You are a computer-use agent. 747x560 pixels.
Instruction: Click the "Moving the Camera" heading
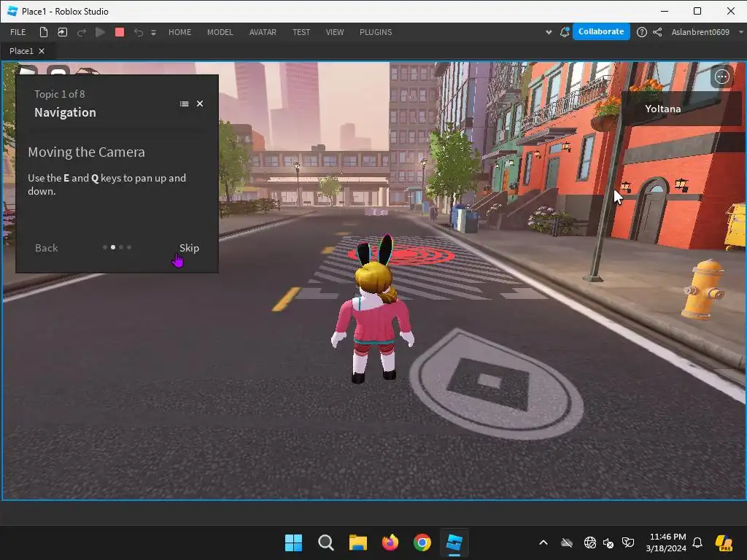(86, 152)
